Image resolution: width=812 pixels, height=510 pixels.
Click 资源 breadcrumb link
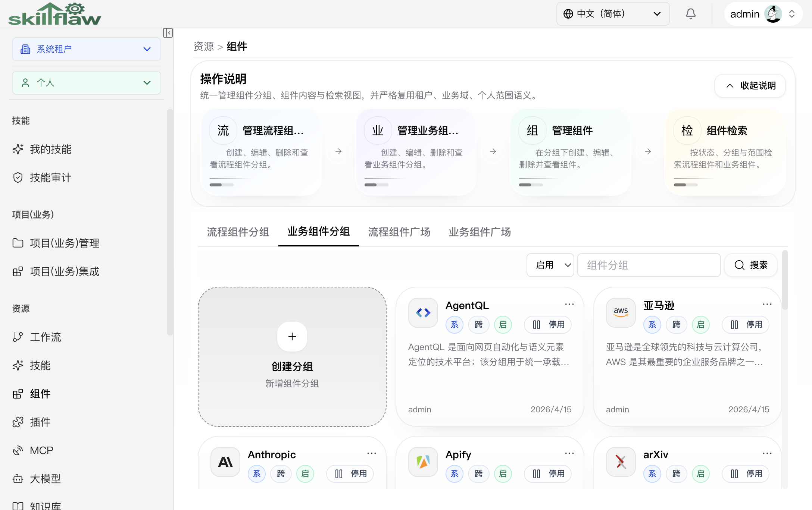(204, 46)
